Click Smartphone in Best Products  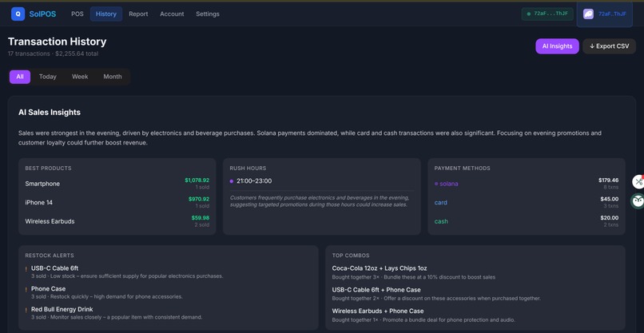click(42, 184)
